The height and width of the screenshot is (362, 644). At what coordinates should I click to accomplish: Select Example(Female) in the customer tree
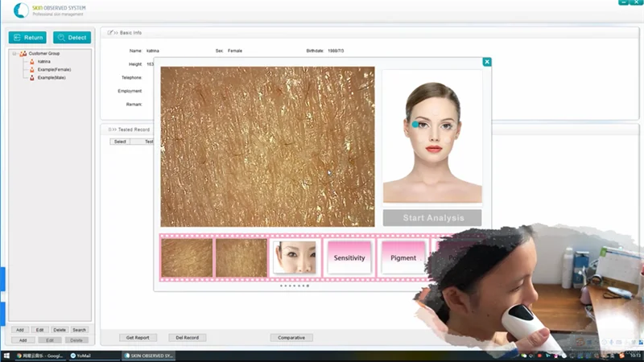point(54,69)
